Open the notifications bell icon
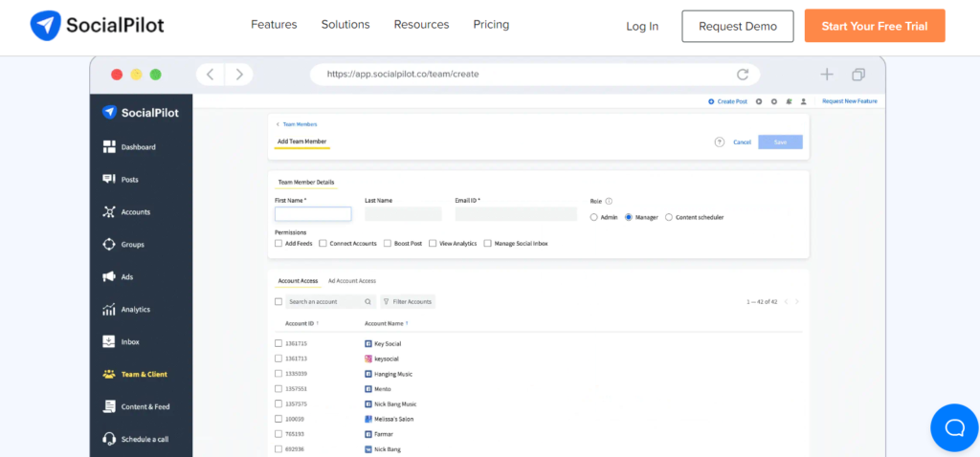The image size is (980, 457). pyautogui.click(x=790, y=101)
